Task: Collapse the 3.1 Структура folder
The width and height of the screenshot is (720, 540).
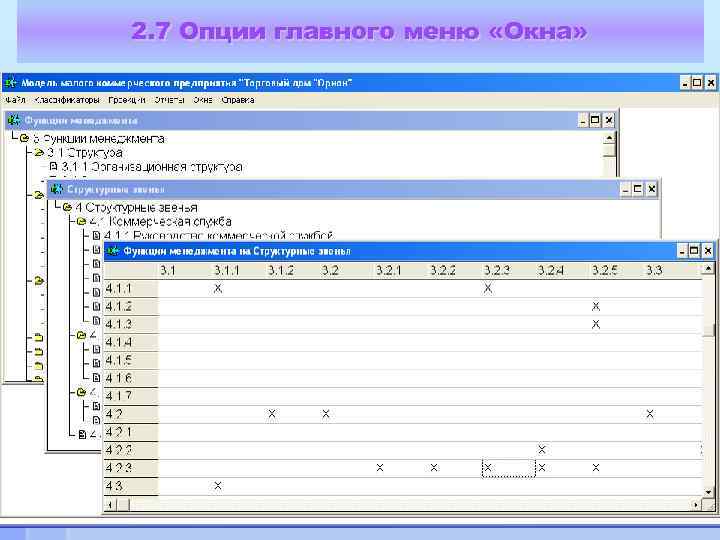Action: [x=39, y=152]
